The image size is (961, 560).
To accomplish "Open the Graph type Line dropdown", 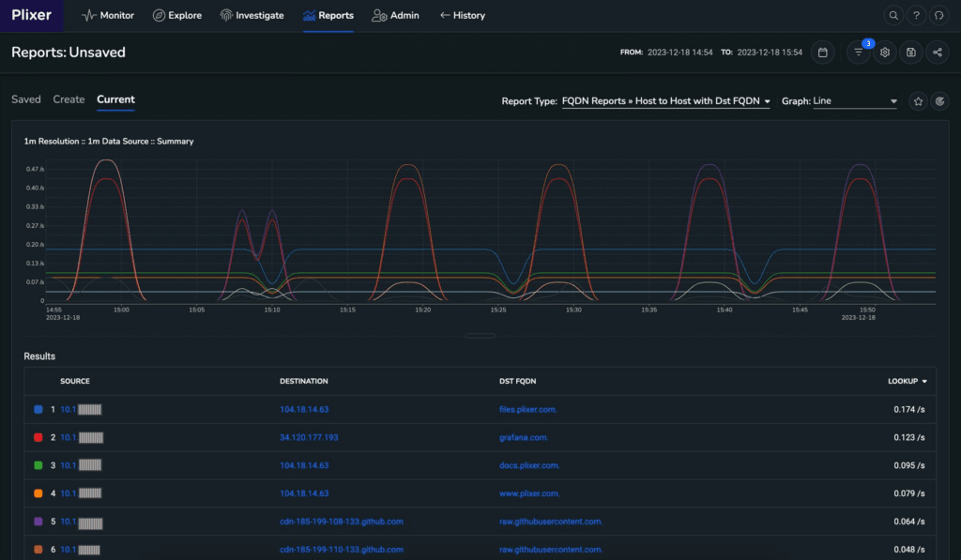I will 854,100.
